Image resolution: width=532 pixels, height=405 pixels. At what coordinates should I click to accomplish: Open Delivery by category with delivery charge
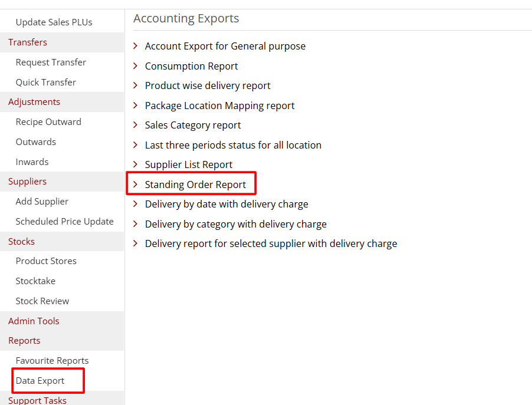click(235, 224)
